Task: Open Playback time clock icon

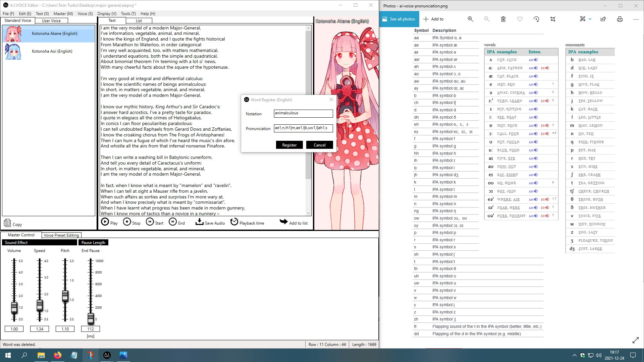Action: (234, 222)
